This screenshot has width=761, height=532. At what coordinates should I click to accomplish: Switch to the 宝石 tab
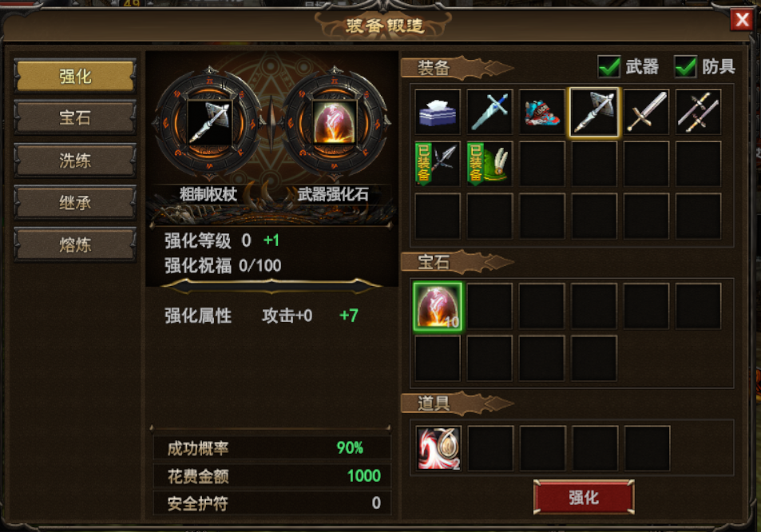click(75, 117)
